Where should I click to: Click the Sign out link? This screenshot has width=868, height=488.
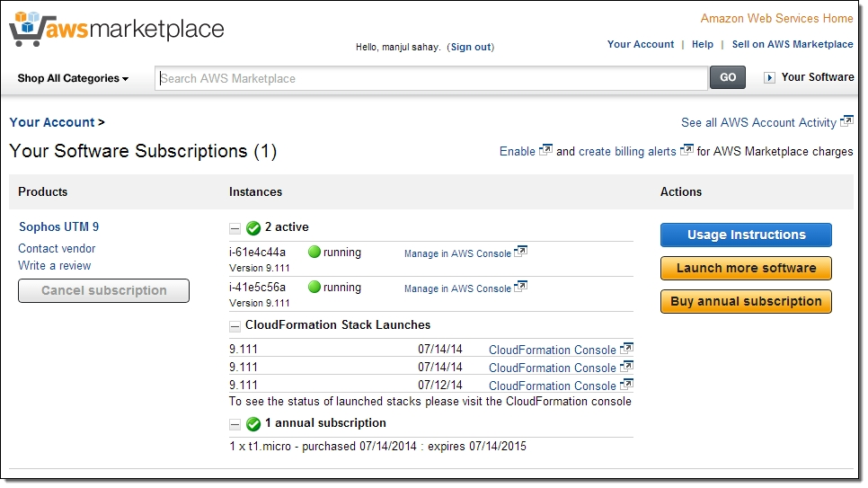coord(471,47)
